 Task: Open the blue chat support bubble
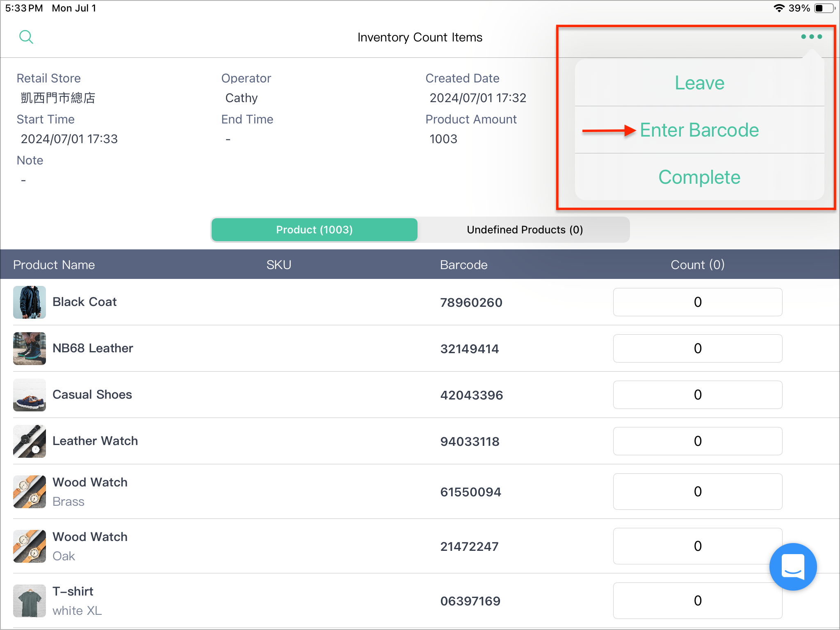click(x=793, y=566)
